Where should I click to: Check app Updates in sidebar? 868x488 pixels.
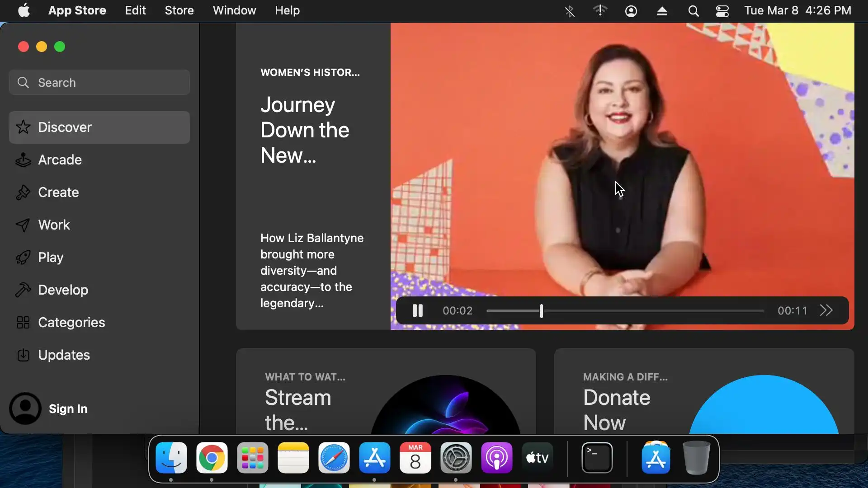point(64,355)
